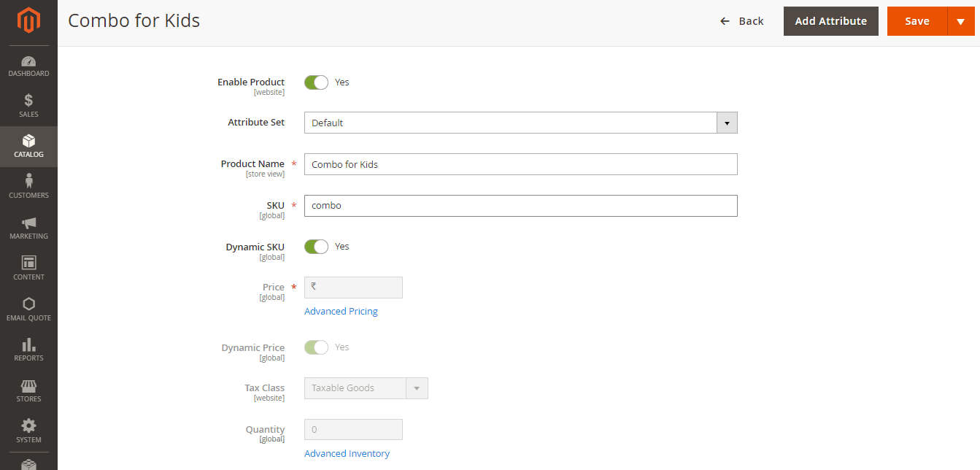Viewport: 980px width, 470px height.
Task: Open the Marketing megaphone icon
Action: point(28,223)
